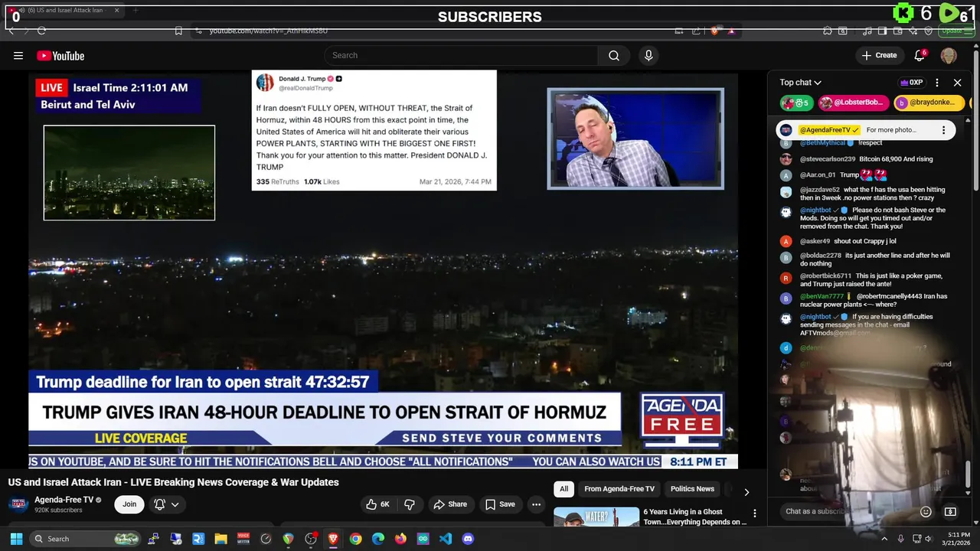Click the @robertbick6711 chat username
Image resolution: width=980 pixels, height=551 pixels.
[825, 275]
